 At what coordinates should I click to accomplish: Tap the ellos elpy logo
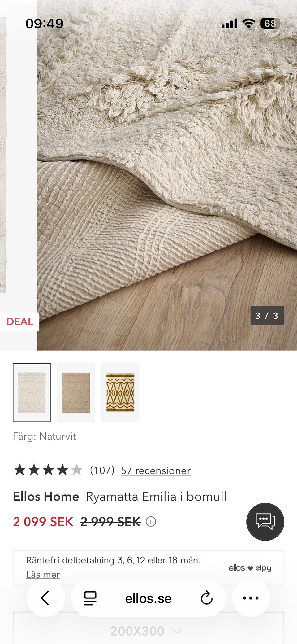pyautogui.click(x=250, y=568)
